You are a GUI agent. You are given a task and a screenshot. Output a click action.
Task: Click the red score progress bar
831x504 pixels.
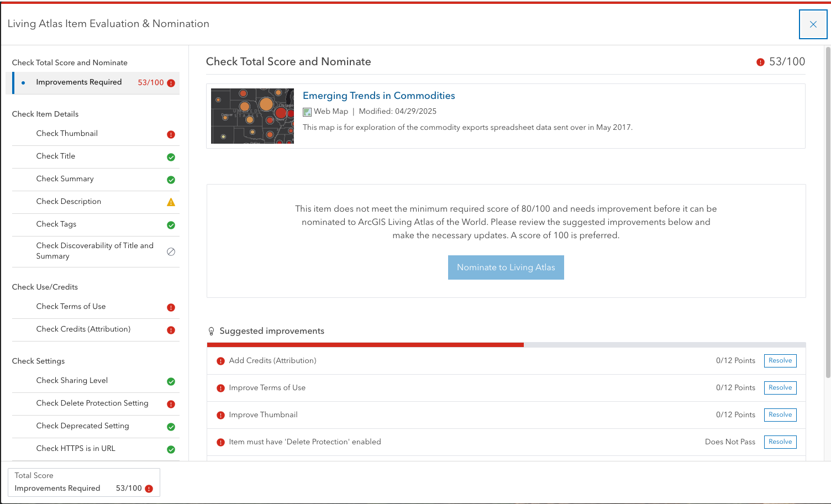pos(365,344)
